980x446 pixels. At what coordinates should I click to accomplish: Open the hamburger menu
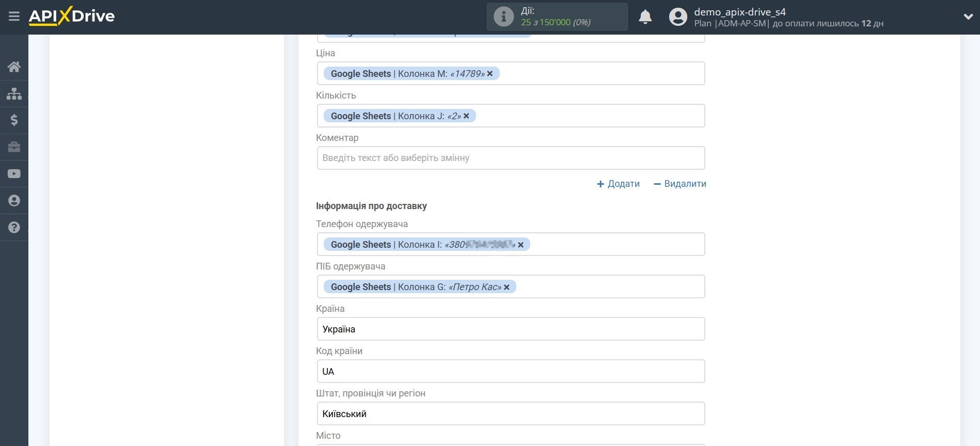pyautogui.click(x=14, y=17)
